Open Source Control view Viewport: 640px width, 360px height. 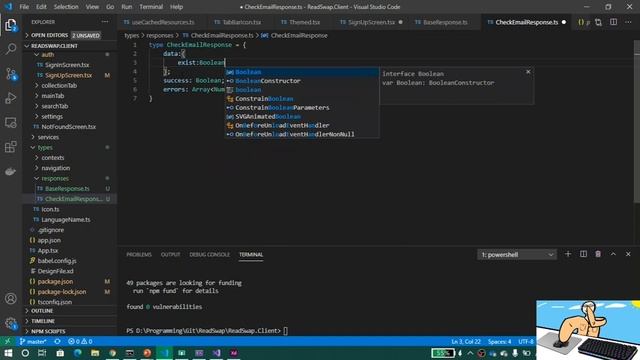pos(11,74)
